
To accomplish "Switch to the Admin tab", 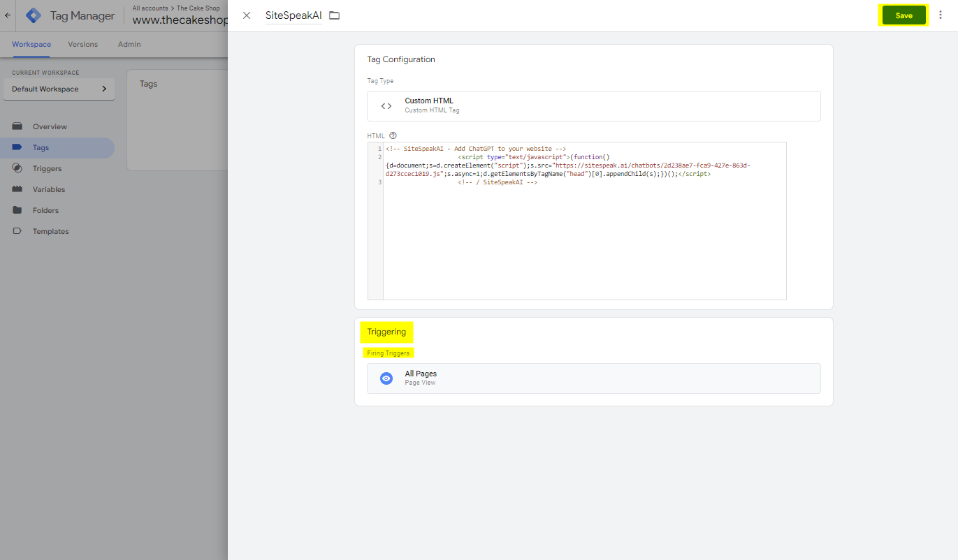I will pyautogui.click(x=129, y=44).
